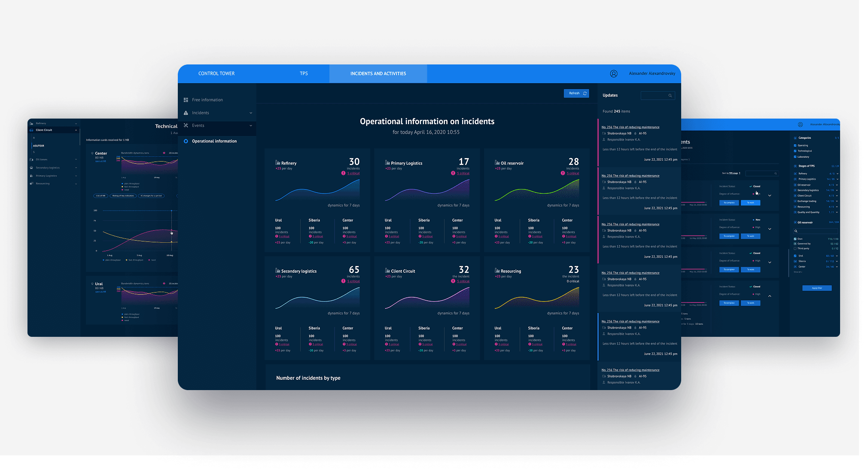Click the Oil reservoir card chart icon
The image size is (868, 473).
point(497,163)
